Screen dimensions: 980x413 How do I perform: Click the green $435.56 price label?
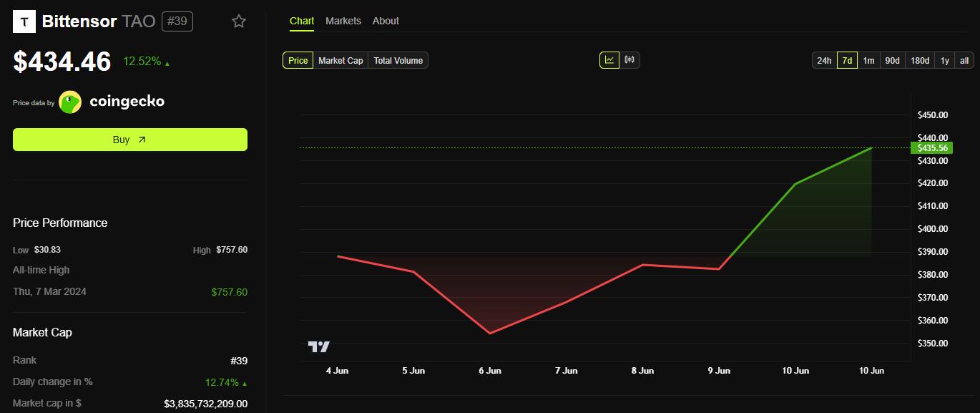coord(934,147)
